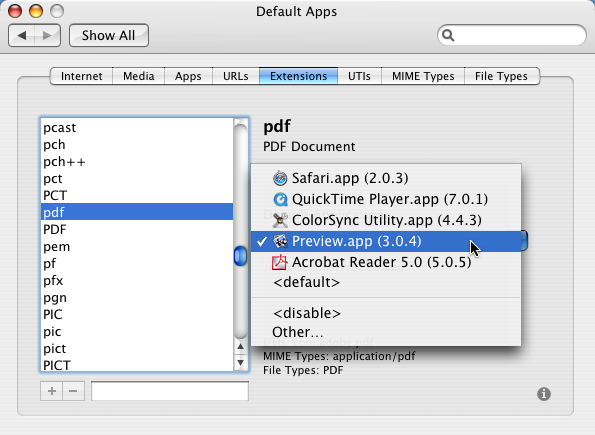Screen dimensions: 595x435
Task: Select pch++ in the extensions list
Action: coord(137,162)
